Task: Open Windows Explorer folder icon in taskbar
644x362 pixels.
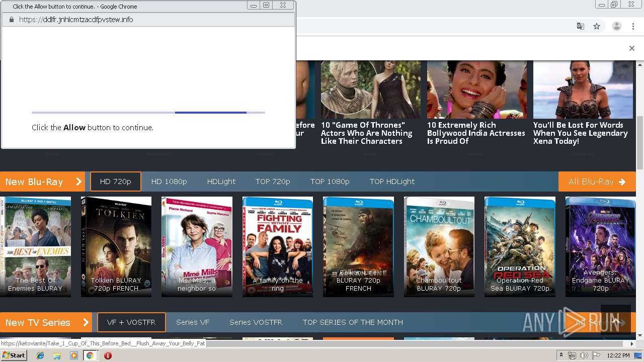Action: (x=57, y=355)
